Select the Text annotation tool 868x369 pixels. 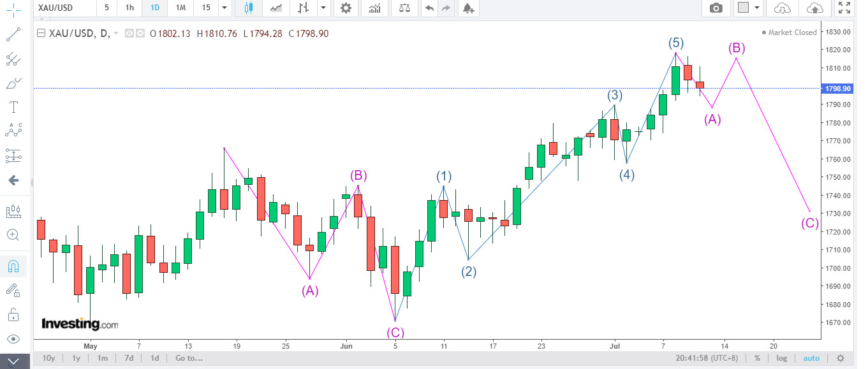tap(14, 106)
